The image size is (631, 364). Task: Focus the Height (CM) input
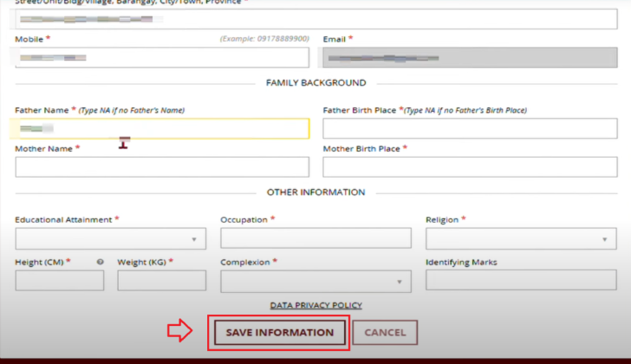59,281
